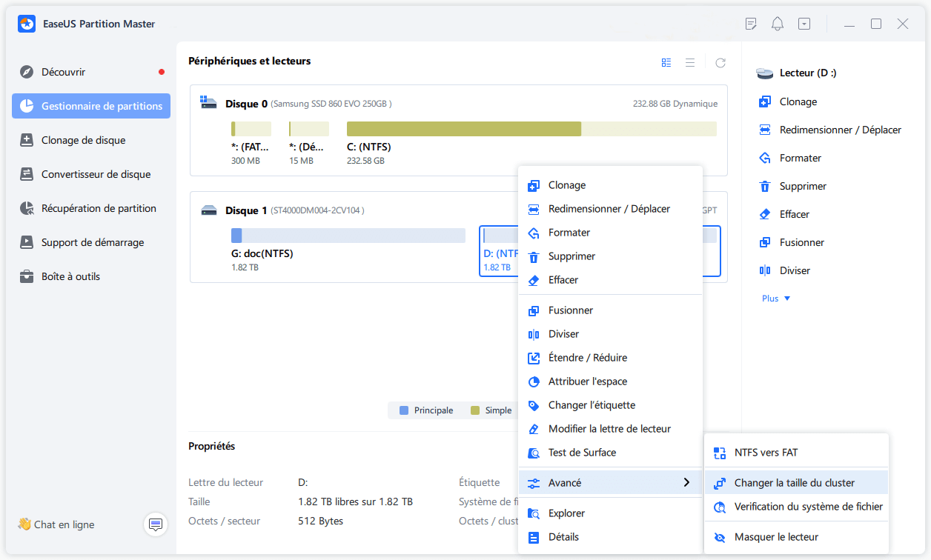Open Clonage de disque in sidebar

coord(83,140)
